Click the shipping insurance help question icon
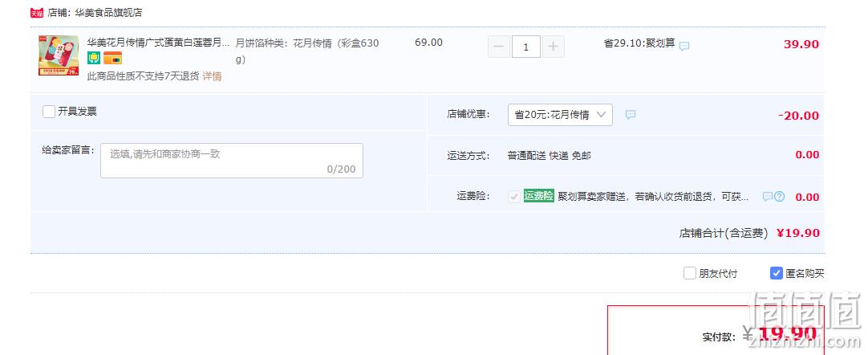 tap(780, 196)
